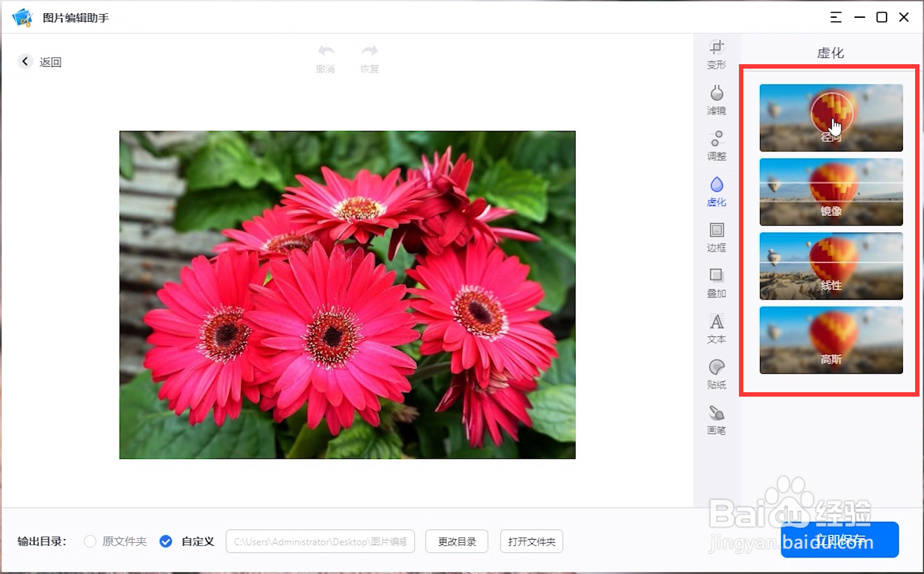Select the 滤镜 filter tool

[716, 100]
